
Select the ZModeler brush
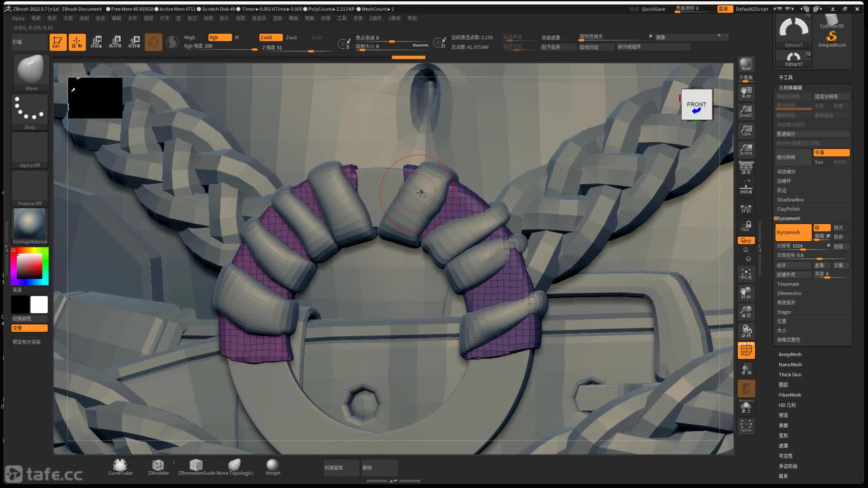[158, 467]
